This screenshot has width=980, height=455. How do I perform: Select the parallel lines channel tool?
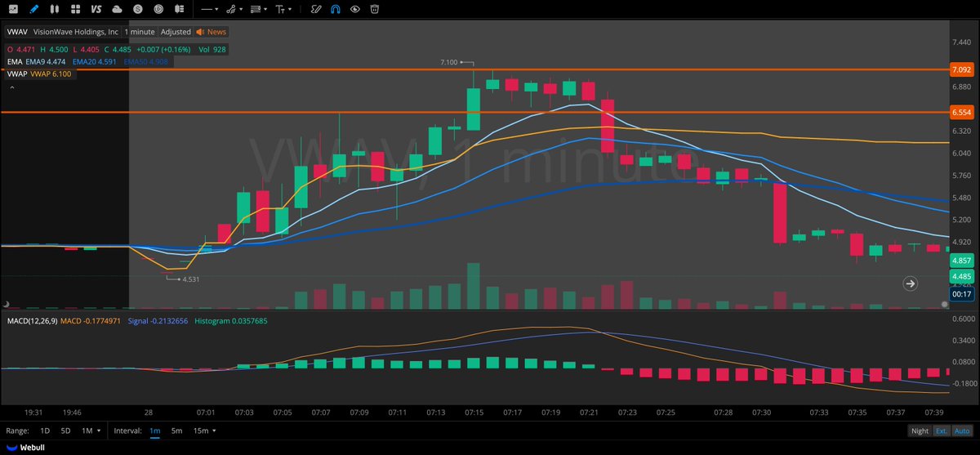(x=256, y=9)
